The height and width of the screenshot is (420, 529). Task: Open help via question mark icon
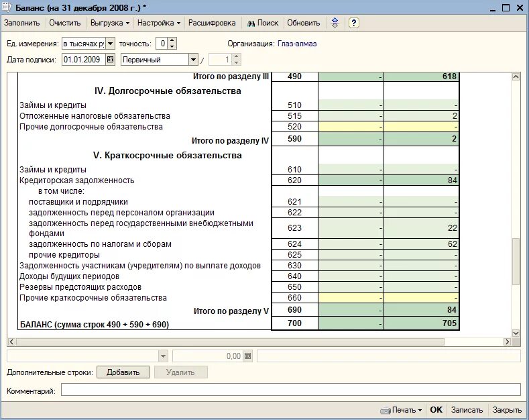tap(353, 23)
